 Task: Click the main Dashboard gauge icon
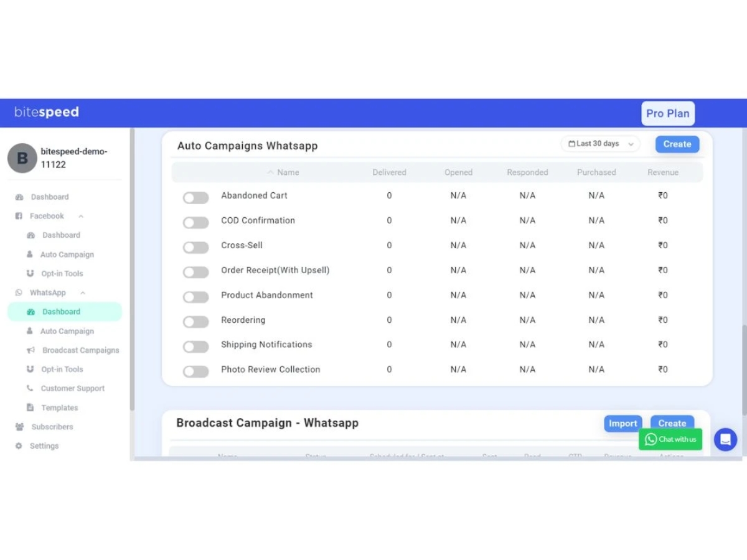click(x=19, y=197)
